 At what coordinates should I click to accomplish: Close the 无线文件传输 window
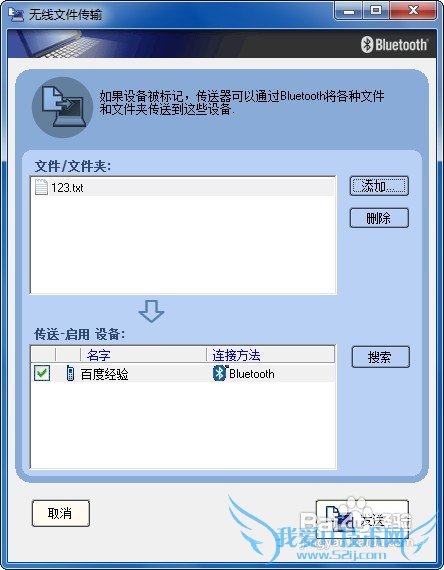pyautogui.click(x=413, y=11)
